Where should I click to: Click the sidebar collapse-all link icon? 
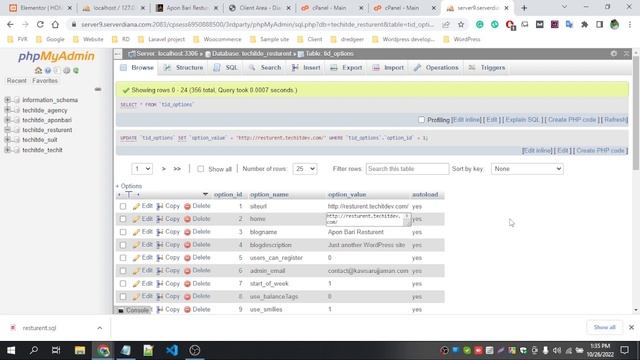coord(98,89)
